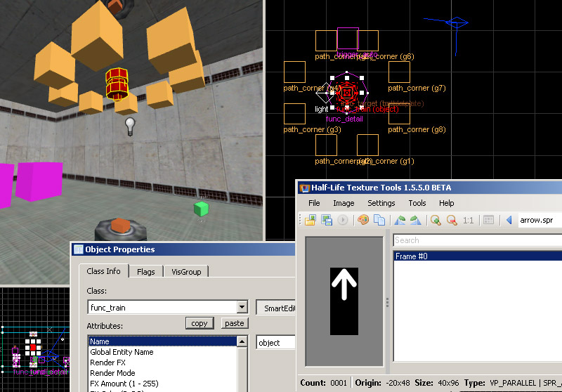Viewport: 562px width, 392px height.
Task: Reset zoom with the 1:1 icon
Action: point(468,220)
